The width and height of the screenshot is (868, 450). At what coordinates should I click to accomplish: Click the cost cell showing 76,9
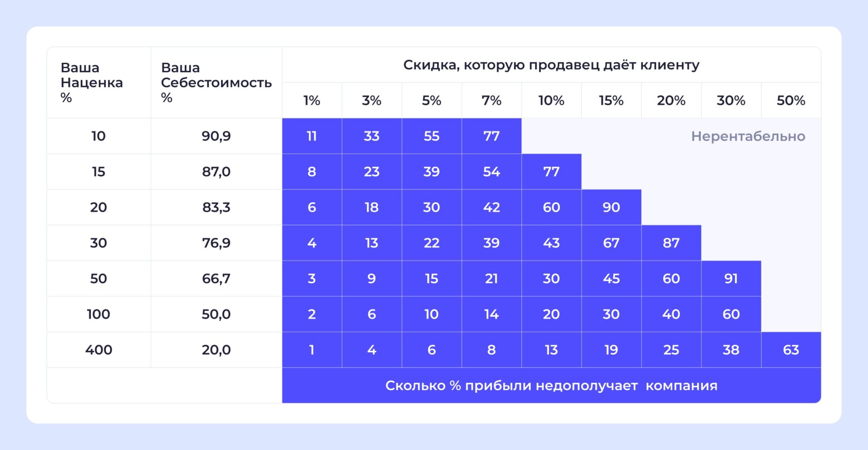click(x=216, y=243)
